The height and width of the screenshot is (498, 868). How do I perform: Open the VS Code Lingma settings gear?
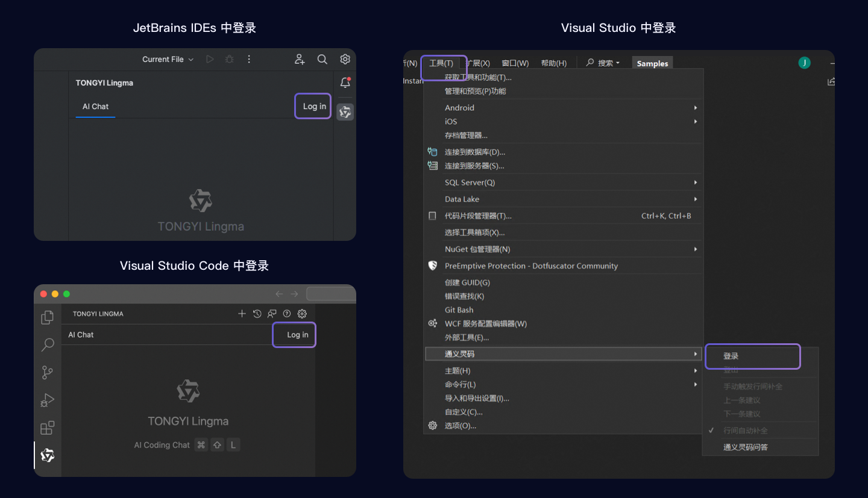click(303, 314)
